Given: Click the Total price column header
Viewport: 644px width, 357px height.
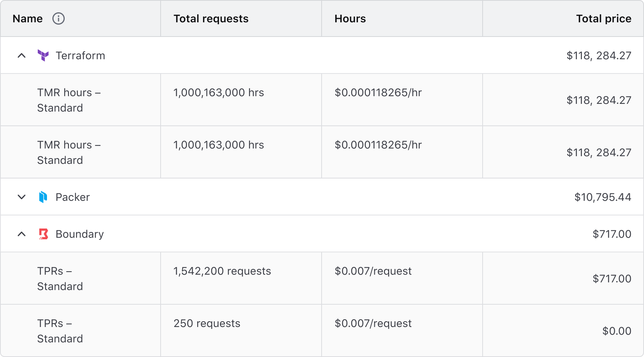Looking at the screenshot, I should pos(604,18).
